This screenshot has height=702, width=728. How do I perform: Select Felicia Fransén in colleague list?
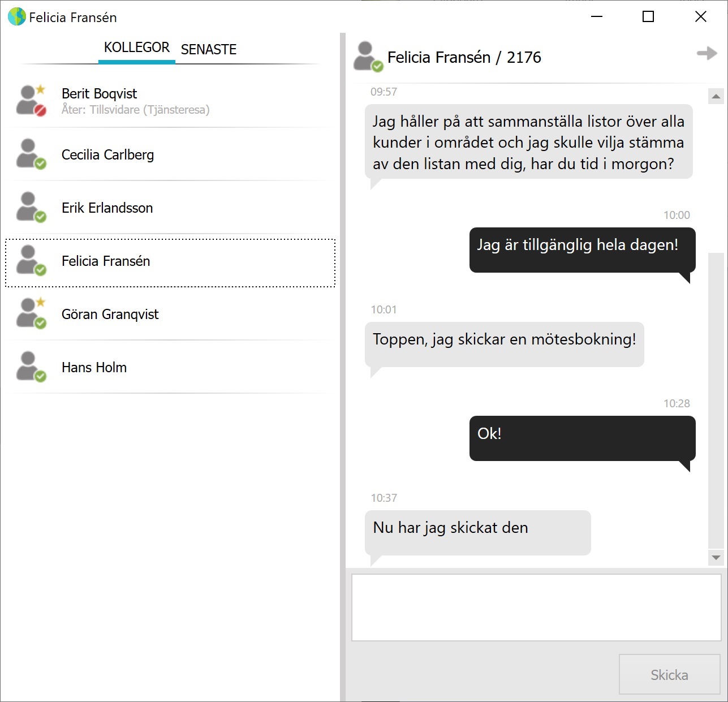click(x=170, y=263)
